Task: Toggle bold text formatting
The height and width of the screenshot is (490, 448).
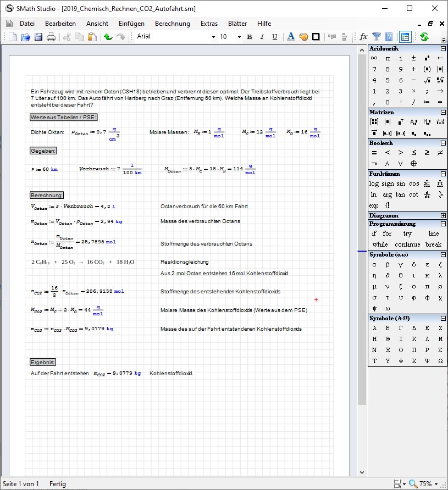Action: pos(250,37)
